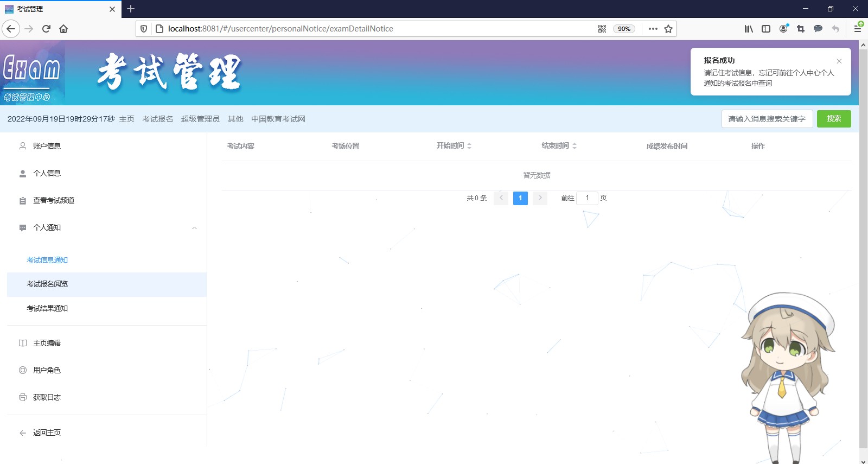Toggle the sidebar view icon
Screen dimensions: 868x464
pyautogui.click(x=766, y=29)
